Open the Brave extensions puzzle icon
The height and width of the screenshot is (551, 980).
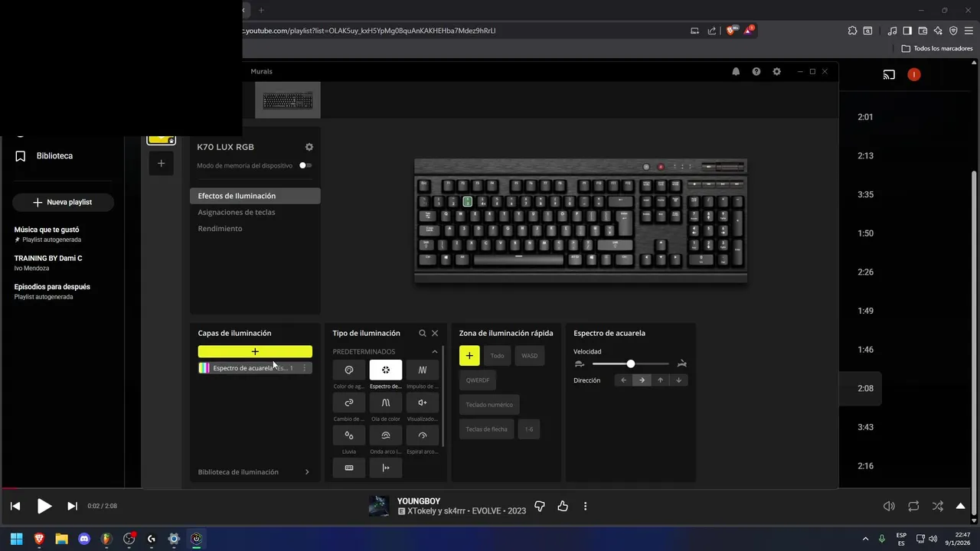[x=852, y=31]
